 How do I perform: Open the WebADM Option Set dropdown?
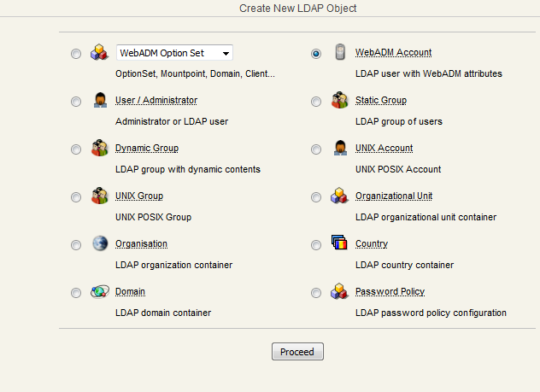point(174,53)
